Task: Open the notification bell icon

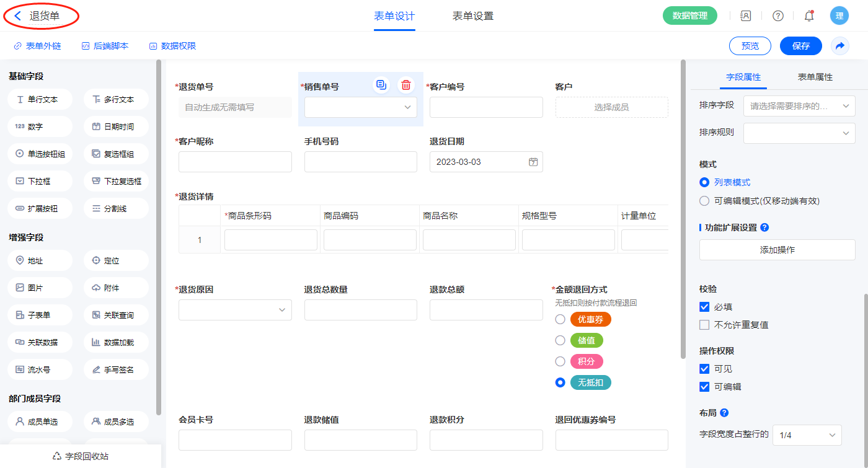Action: pyautogui.click(x=808, y=16)
